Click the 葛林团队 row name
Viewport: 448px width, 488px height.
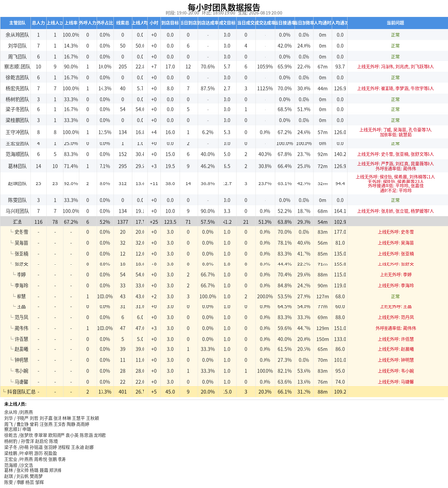pyautogui.click(x=18, y=166)
